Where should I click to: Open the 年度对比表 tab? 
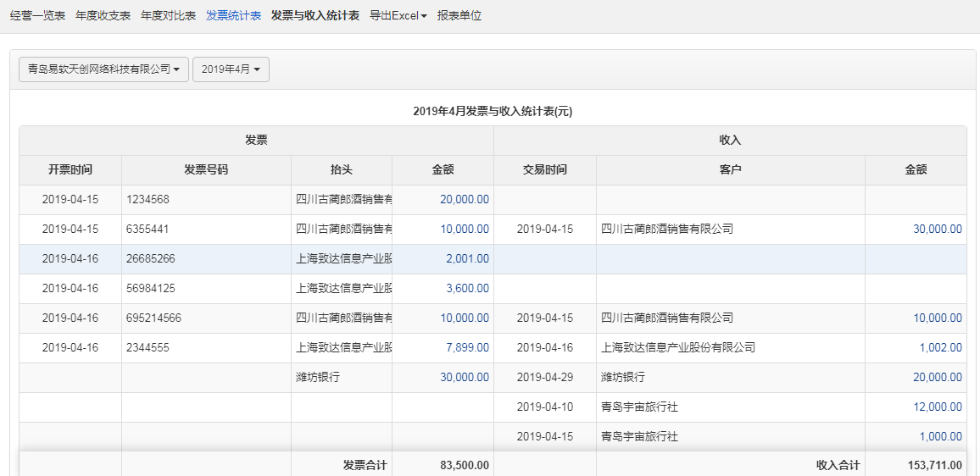tap(168, 16)
